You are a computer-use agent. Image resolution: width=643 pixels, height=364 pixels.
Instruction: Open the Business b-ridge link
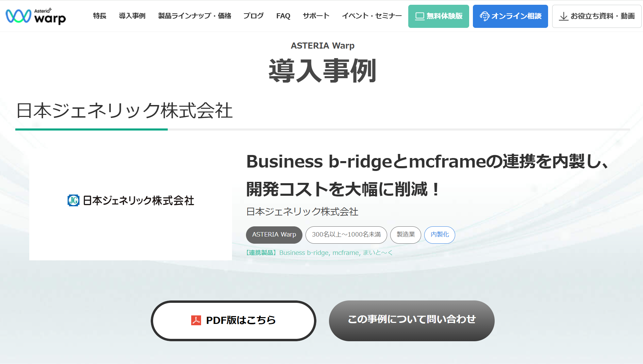304,253
